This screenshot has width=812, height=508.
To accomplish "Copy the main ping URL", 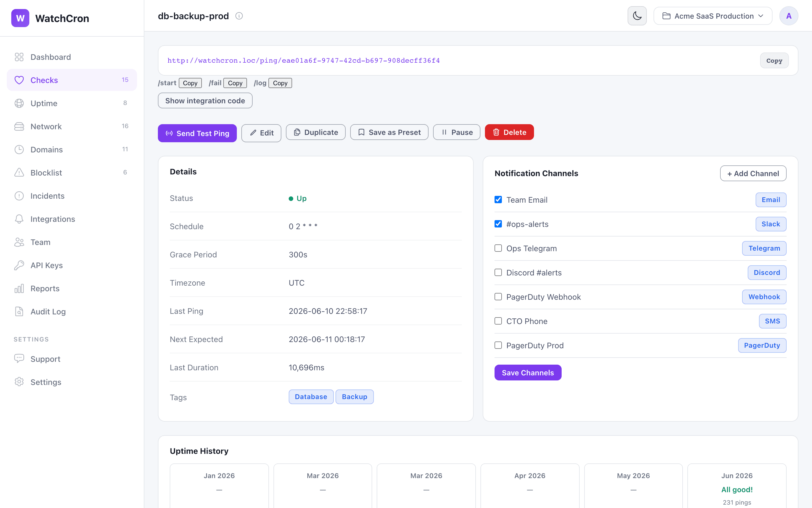I will pos(774,60).
